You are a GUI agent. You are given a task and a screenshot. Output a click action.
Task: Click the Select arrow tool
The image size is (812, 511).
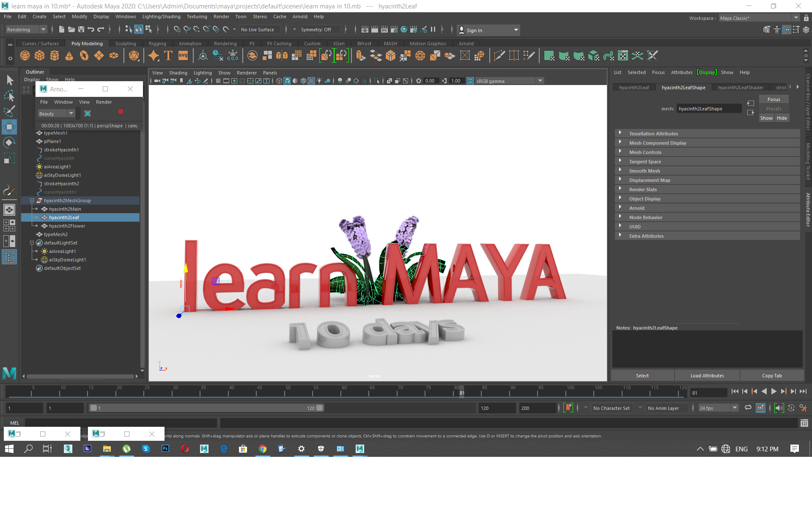(x=9, y=80)
